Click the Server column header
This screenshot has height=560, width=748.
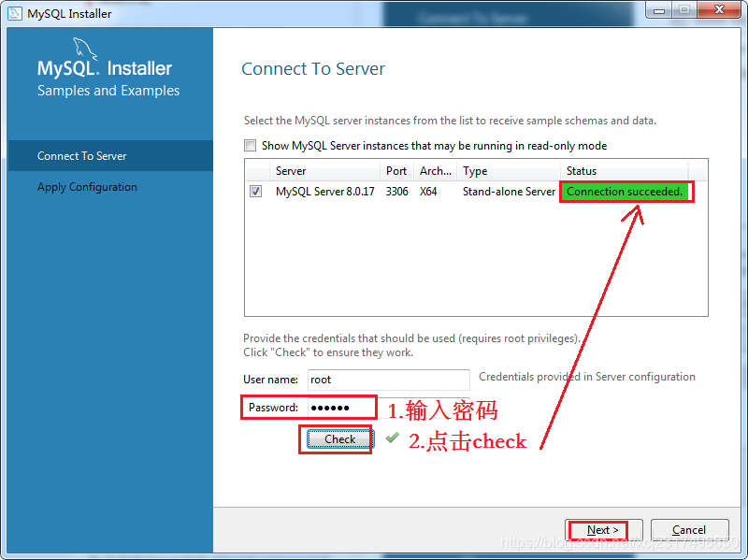[324, 171]
